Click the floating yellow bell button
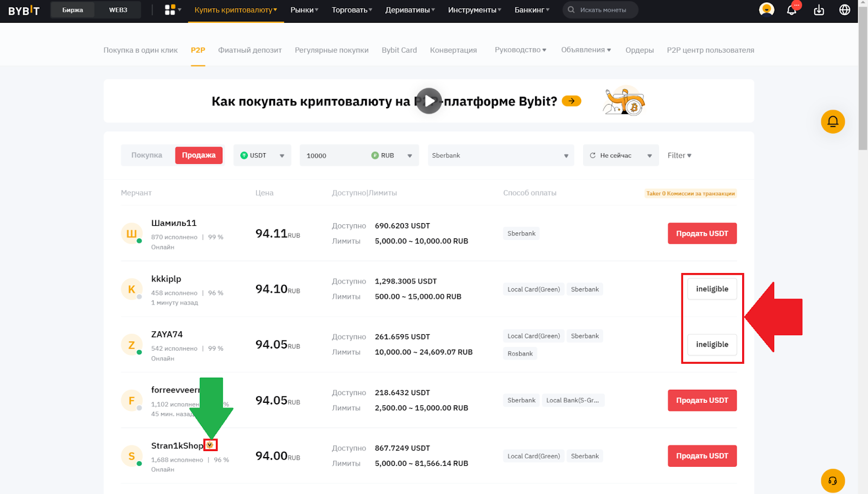Image resolution: width=868 pixels, height=494 pixels. tap(833, 122)
